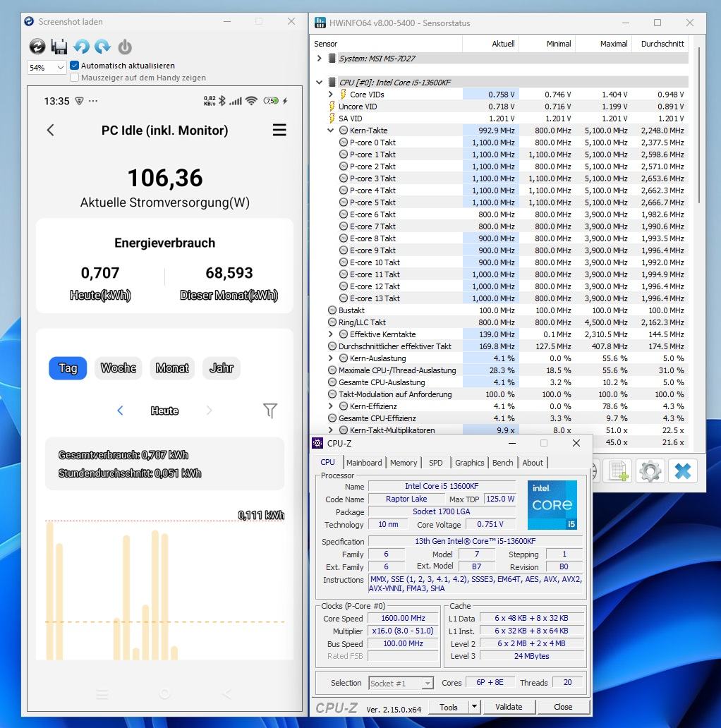This screenshot has width=721, height=728.
Task: Expand the Core VIDs row
Action: point(331,95)
